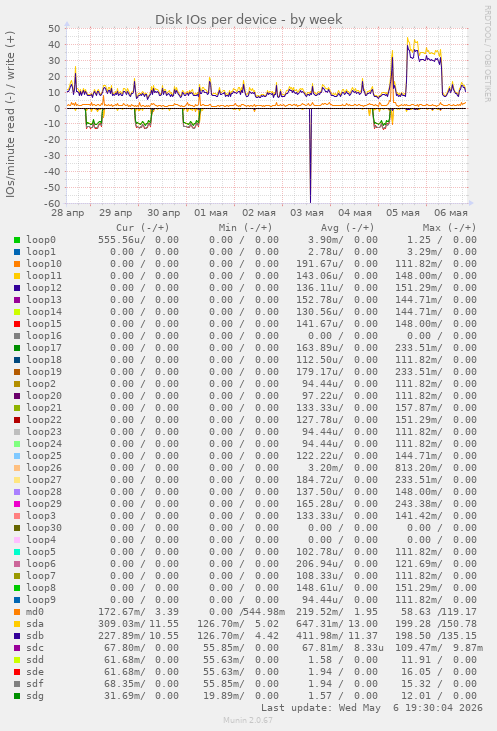The image size is (497, 731).
Task: Click the 'sdg' device label
Action: [35, 696]
